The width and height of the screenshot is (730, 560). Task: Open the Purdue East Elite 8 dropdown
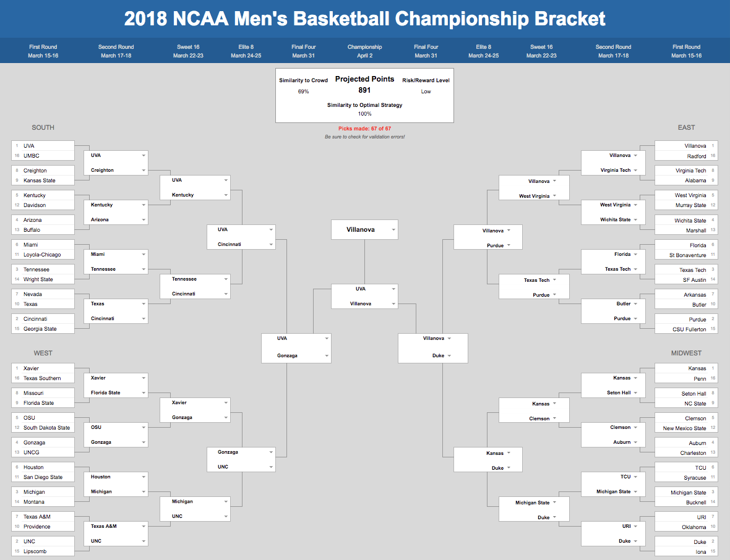pos(488,245)
